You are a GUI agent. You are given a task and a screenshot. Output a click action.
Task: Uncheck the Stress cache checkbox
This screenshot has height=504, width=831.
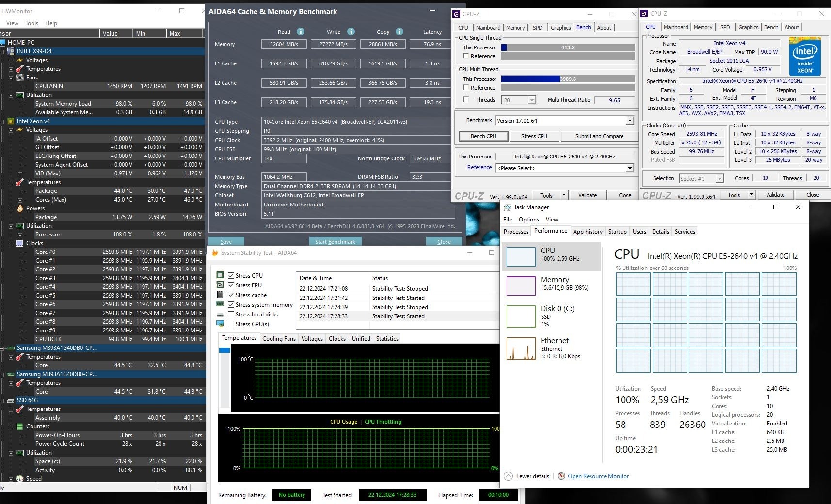(x=231, y=295)
